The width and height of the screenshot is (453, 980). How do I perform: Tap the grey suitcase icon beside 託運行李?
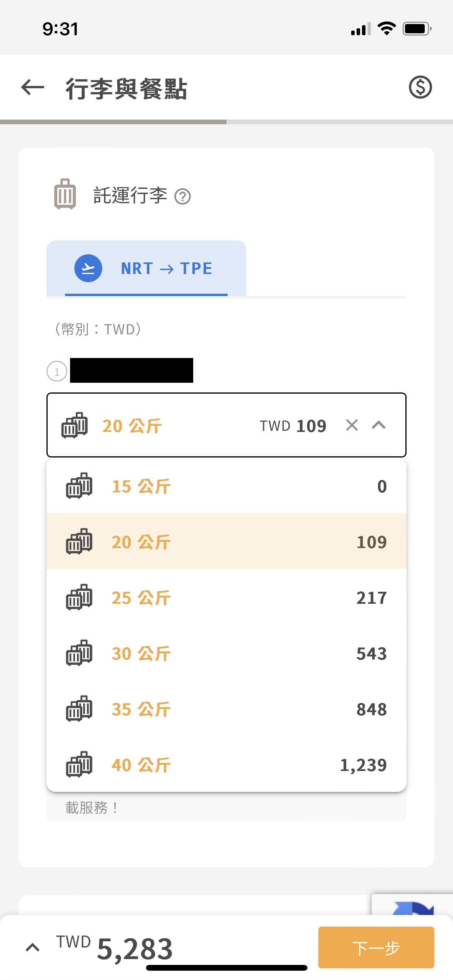[x=65, y=194]
